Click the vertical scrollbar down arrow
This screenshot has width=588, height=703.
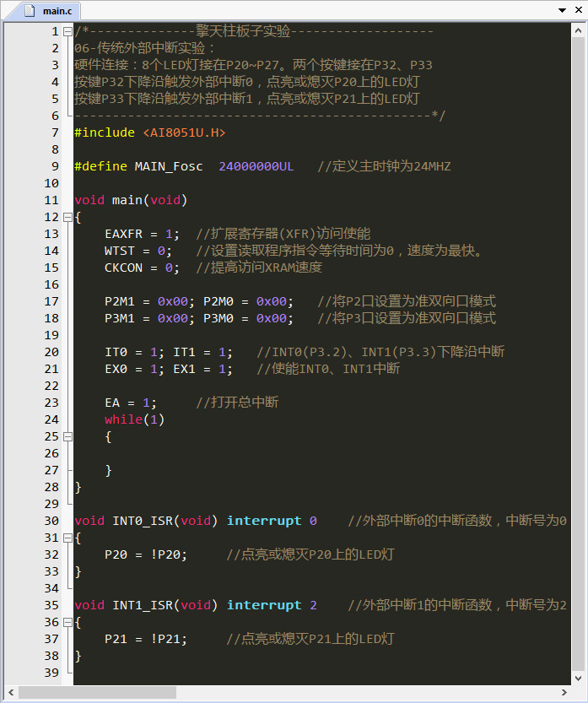point(578,678)
